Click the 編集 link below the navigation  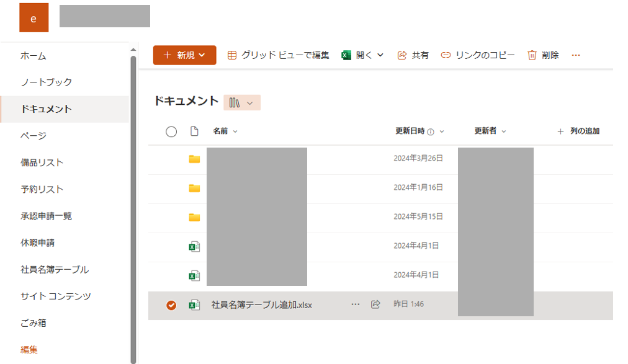[x=29, y=350]
